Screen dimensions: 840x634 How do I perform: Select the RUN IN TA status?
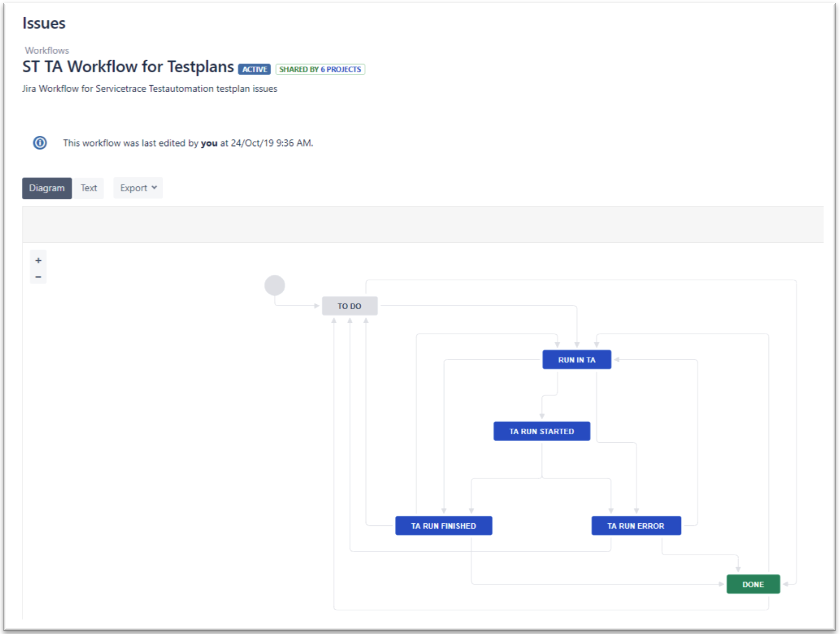point(576,360)
